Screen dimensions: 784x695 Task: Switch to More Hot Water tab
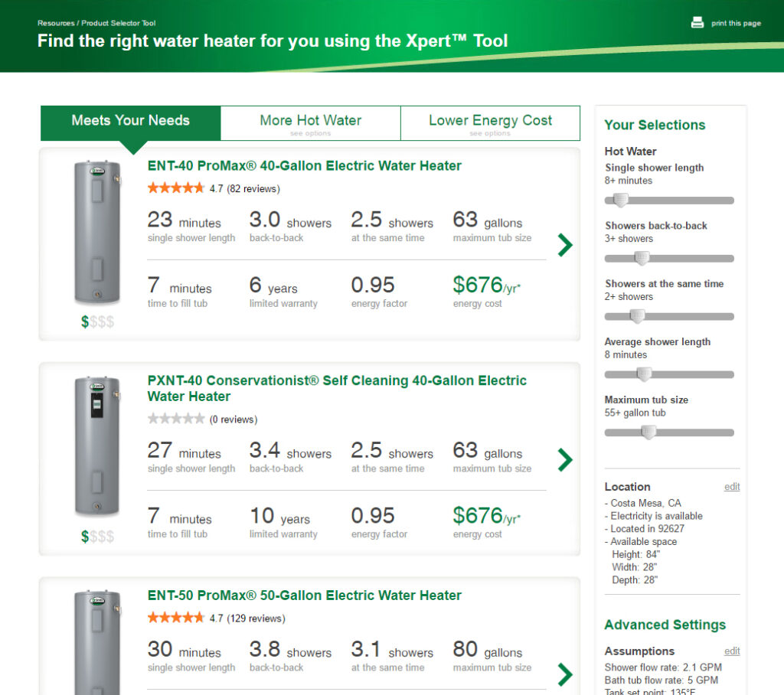(311, 123)
